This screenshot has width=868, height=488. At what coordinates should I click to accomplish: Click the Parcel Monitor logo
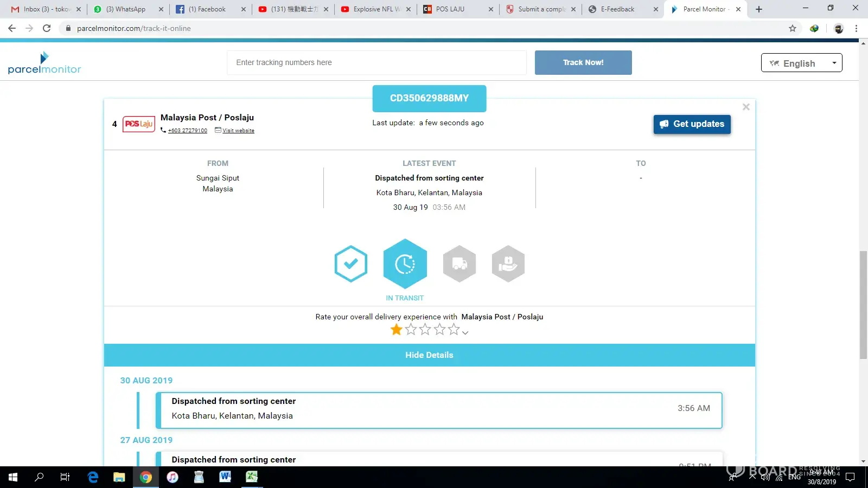click(44, 63)
